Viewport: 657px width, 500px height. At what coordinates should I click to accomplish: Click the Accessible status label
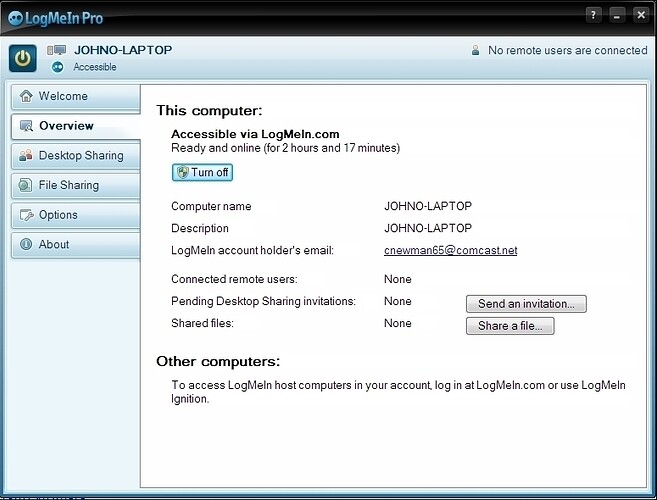(x=95, y=67)
